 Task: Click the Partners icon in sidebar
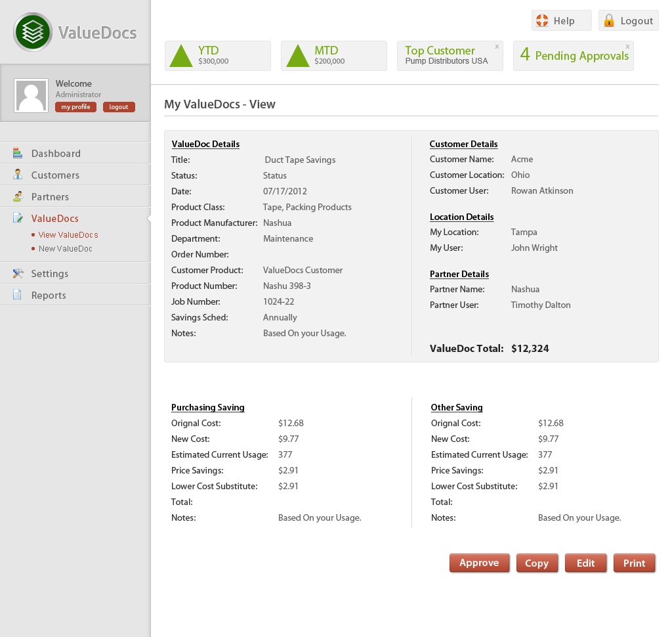(x=18, y=196)
